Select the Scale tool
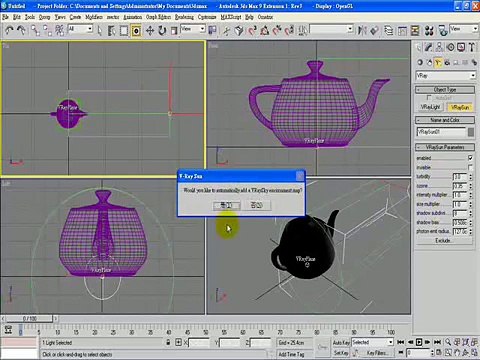Image resolution: width=480 pixels, height=360 pixels. 174,31
